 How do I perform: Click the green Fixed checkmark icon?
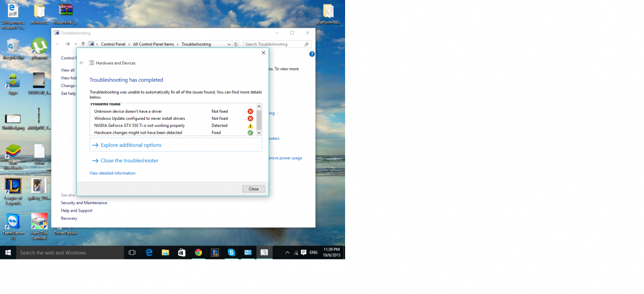tap(250, 132)
